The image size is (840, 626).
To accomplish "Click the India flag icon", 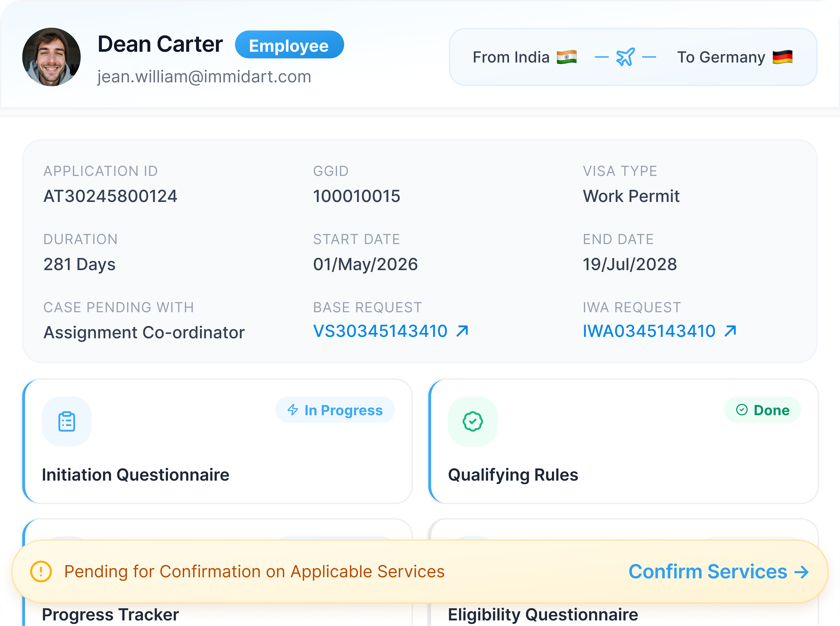I will point(567,57).
